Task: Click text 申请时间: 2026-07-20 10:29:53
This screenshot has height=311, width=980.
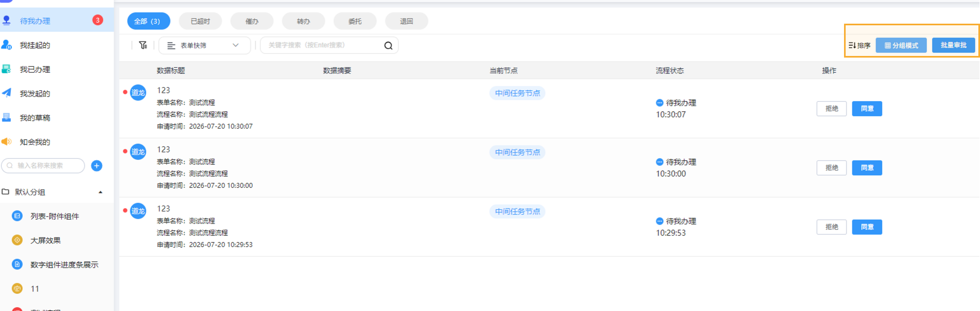Action: tap(205, 245)
